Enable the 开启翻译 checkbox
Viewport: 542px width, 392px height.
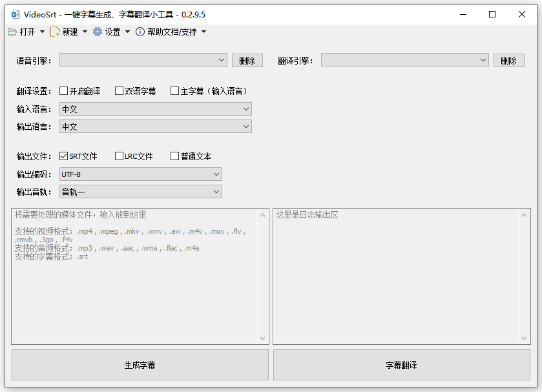pyautogui.click(x=64, y=91)
